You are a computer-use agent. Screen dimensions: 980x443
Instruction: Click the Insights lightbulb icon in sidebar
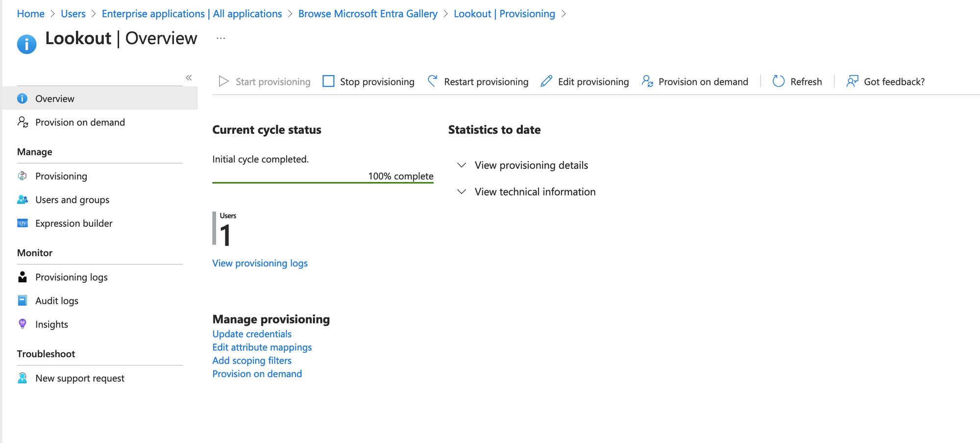coord(23,324)
